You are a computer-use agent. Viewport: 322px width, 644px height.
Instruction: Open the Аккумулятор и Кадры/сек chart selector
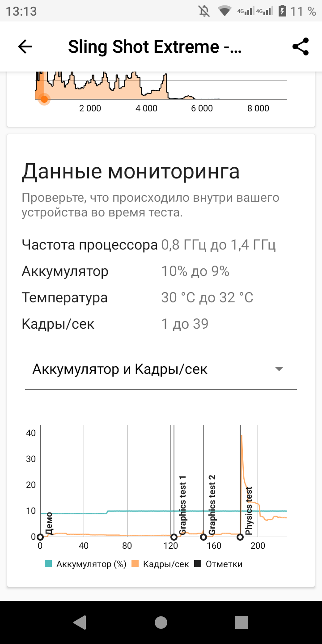(x=161, y=369)
